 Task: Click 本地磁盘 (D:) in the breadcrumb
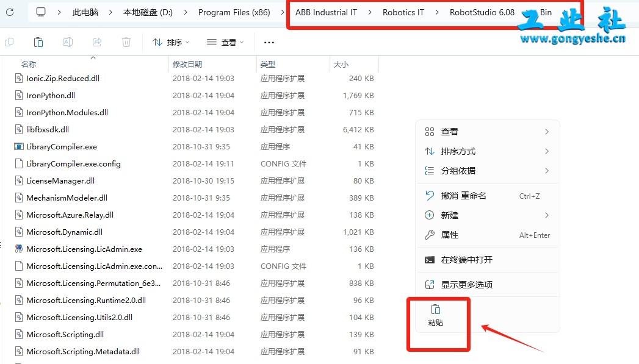148,12
